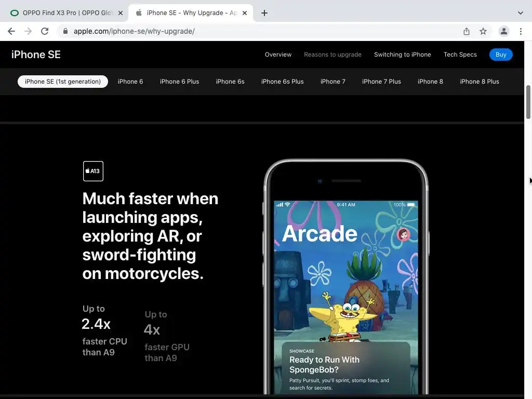Choose the iPhone 6 Plus tab

[x=179, y=82]
